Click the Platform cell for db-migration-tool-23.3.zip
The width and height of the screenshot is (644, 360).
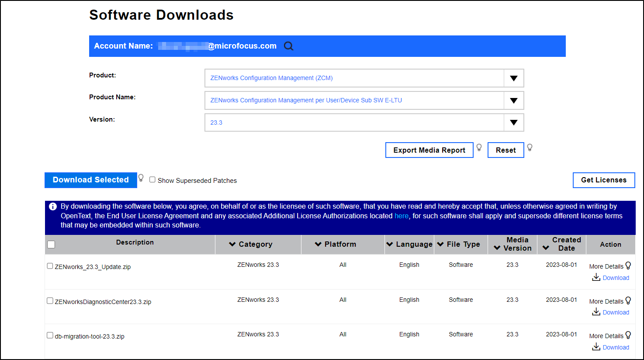click(343, 334)
